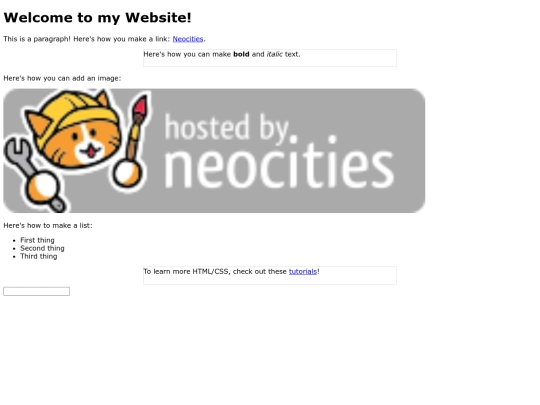
Task: Click the "This is a paragraph!" sentence
Action: (37, 39)
